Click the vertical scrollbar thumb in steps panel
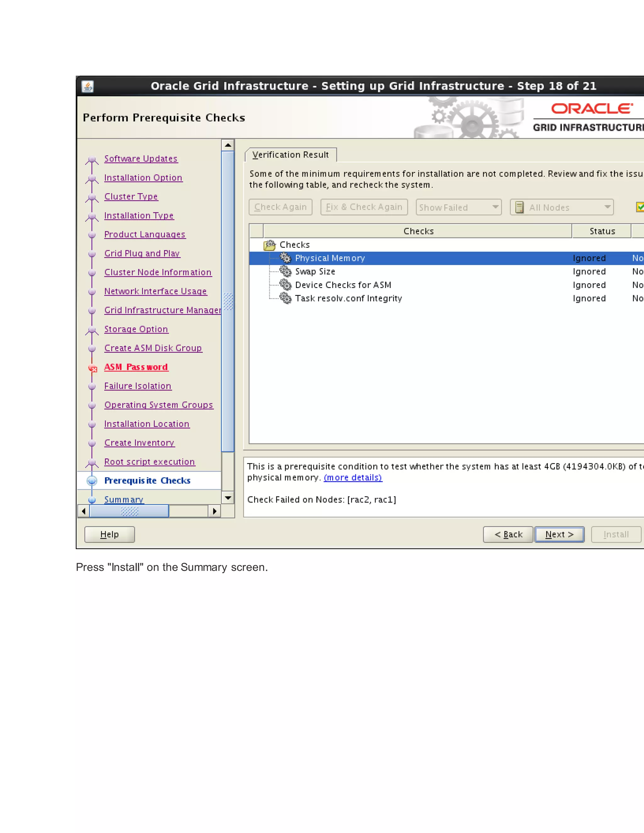The height and width of the screenshot is (833, 644). [228, 301]
